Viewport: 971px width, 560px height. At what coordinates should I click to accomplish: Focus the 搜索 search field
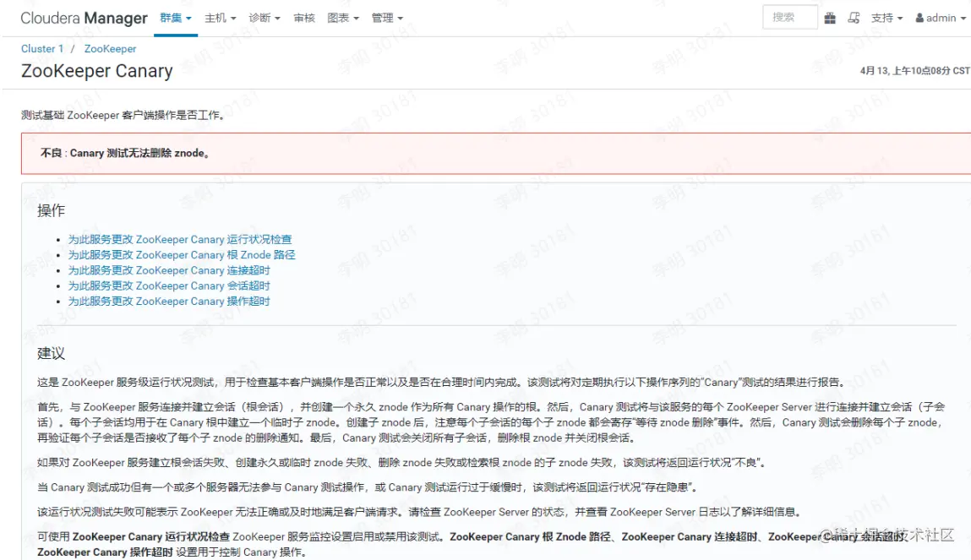[789, 18]
